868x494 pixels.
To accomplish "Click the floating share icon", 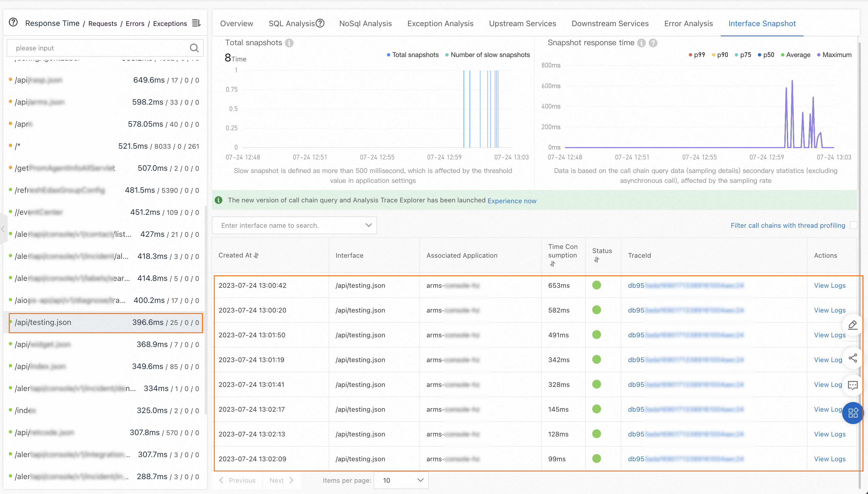I will pos(852,358).
